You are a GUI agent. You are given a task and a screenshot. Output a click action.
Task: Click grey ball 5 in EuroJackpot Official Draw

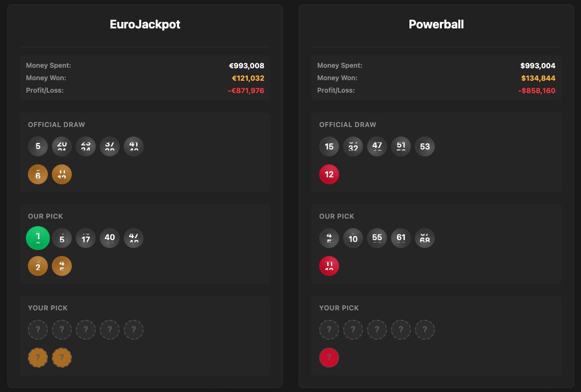pyautogui.click(x=38, y=146)
